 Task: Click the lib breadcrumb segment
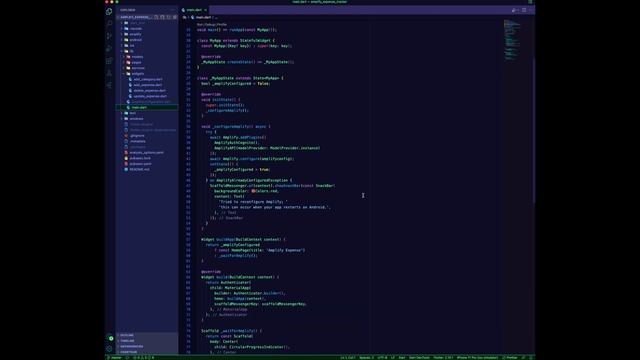coord(184,17)
